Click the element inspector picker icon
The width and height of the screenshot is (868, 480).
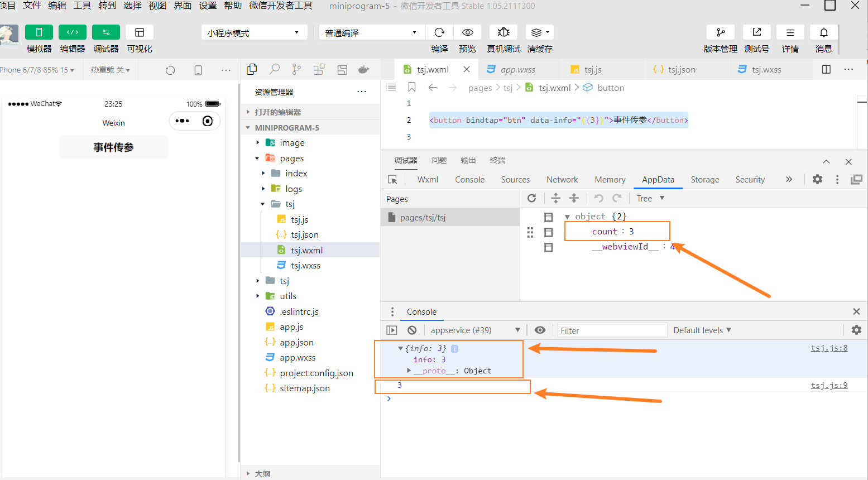pos(392,180)
